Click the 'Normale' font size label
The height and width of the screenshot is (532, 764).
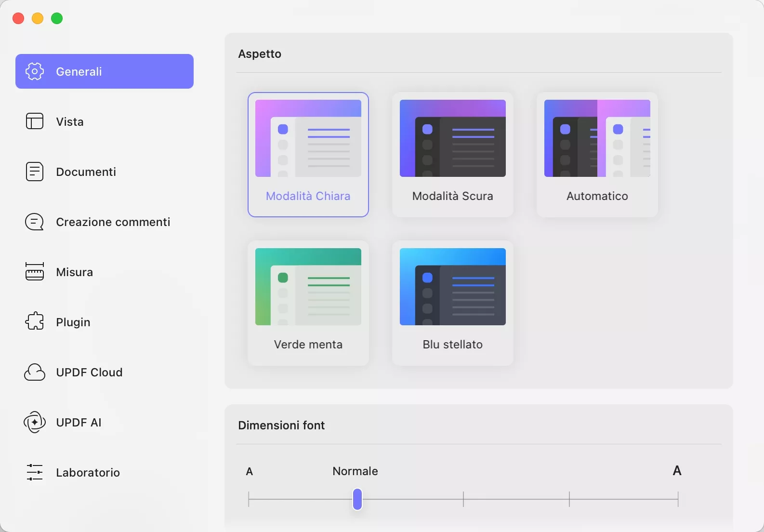click(x=355, y=471)
